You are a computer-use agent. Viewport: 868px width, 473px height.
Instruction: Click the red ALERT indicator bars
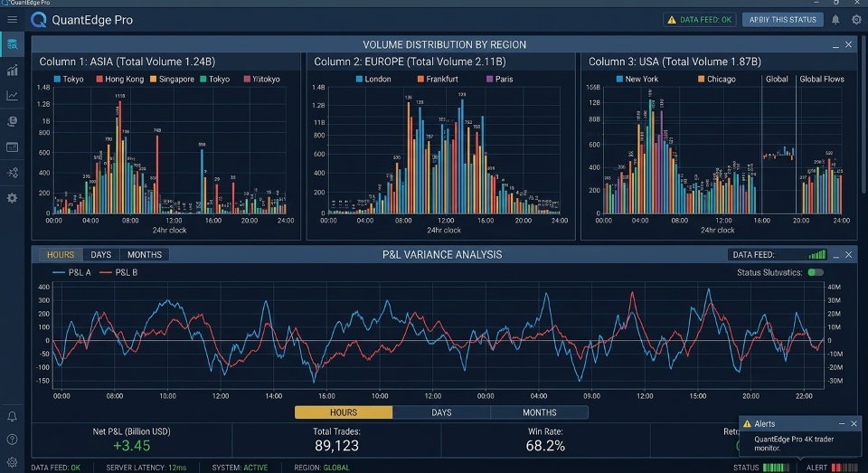tap(844, 468)
